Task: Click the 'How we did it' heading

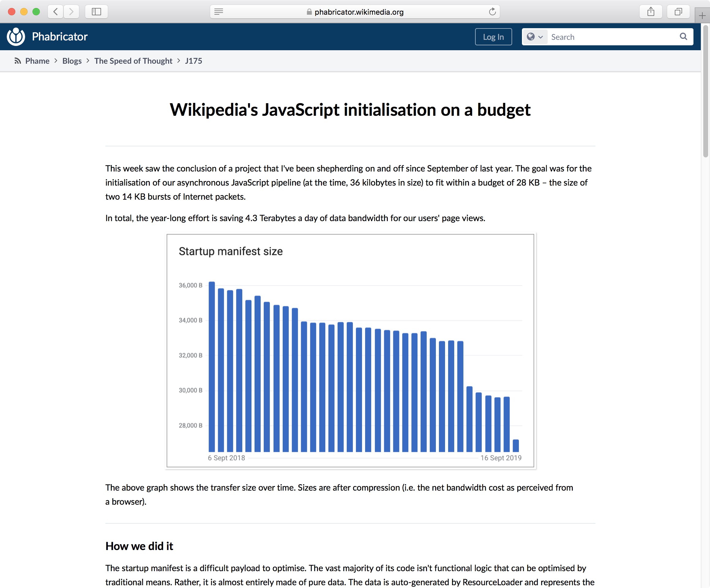Action: [x=139, y=546]
